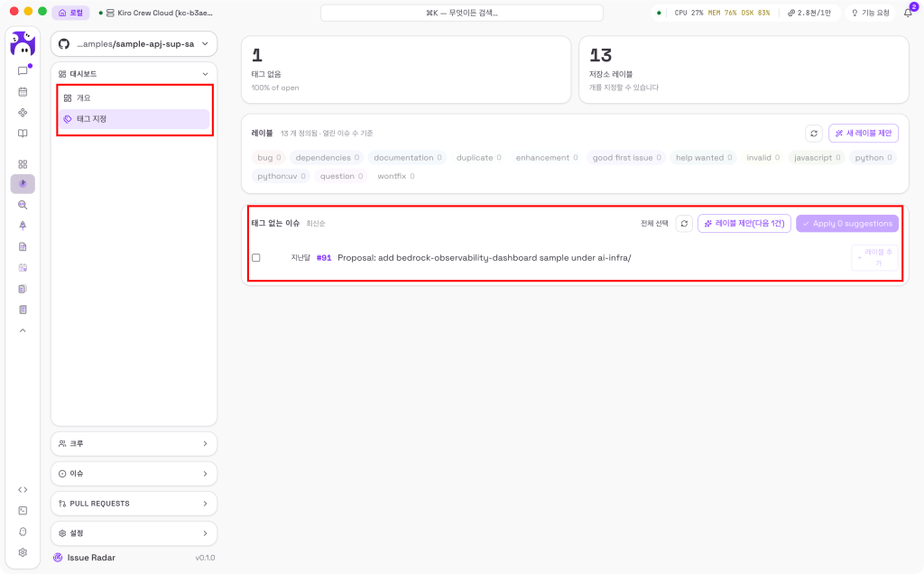
Task: Click the green status dot beside CPU
Action: click(x=659, y=13)
